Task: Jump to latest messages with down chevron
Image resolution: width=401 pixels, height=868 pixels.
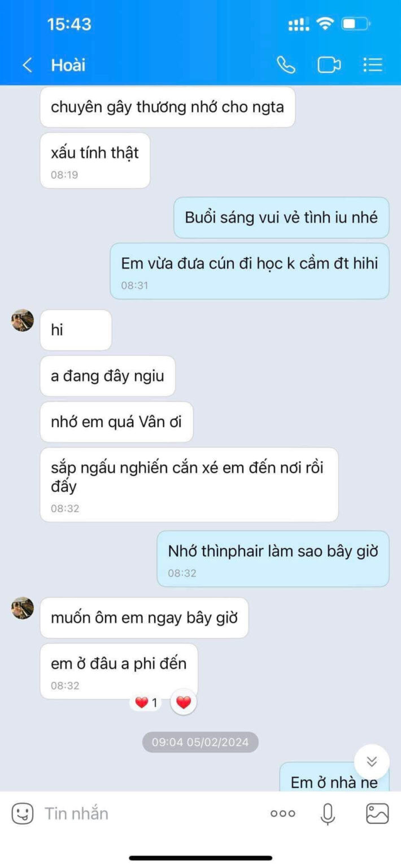Action: pos(372,762)
